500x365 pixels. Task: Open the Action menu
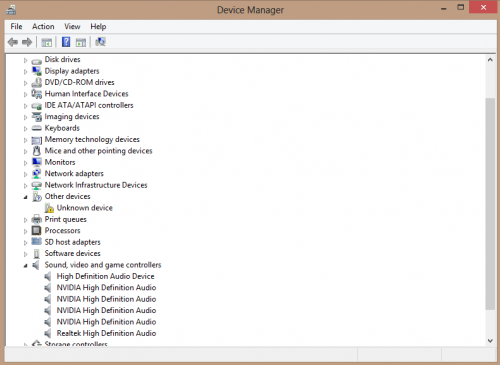[43, 26]
